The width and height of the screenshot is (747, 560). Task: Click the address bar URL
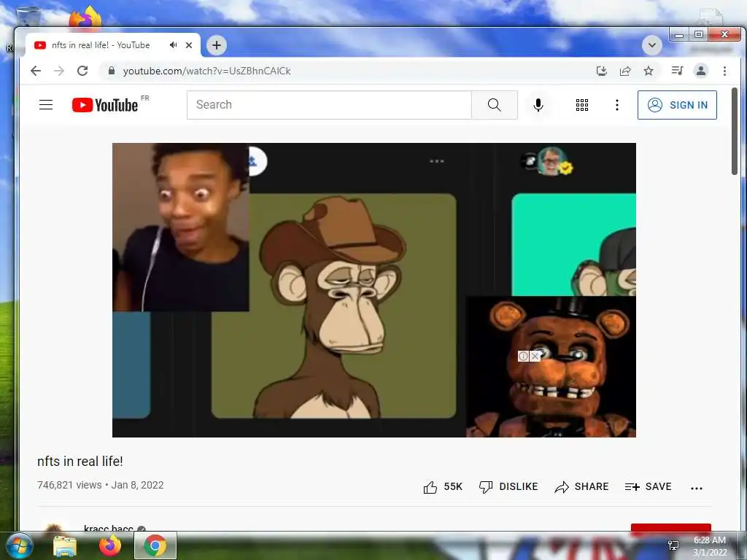206,71
